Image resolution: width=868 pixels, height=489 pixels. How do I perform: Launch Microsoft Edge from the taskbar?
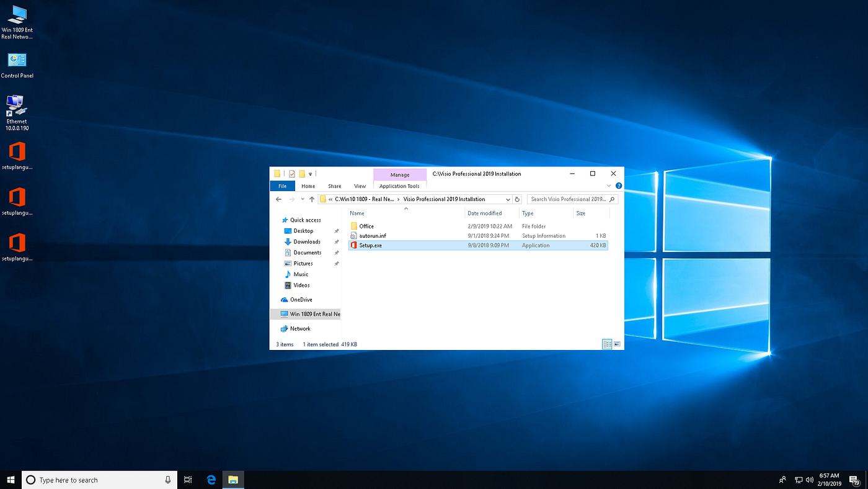[211, 480]
